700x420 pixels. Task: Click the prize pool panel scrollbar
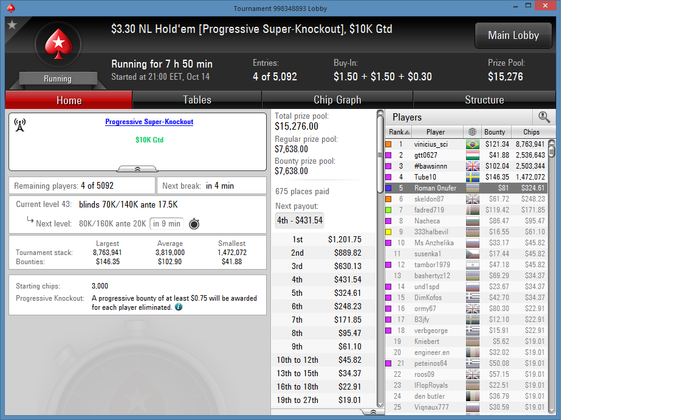380,259
